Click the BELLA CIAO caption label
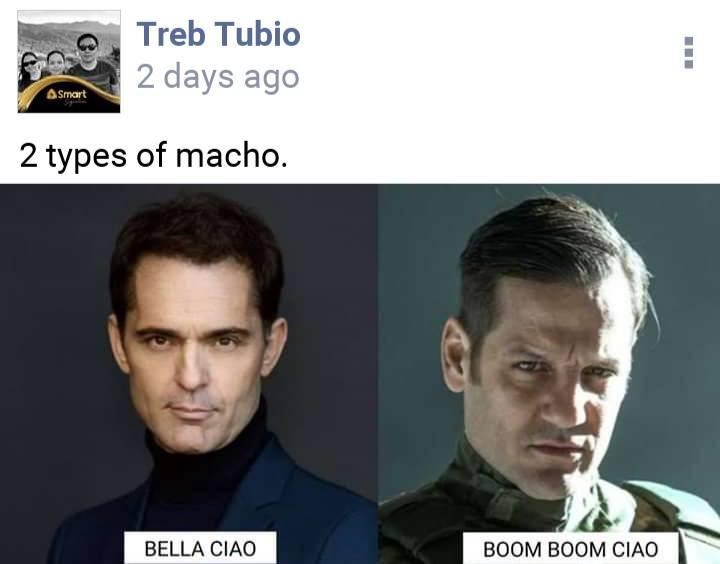The height and width of the screenshot is (564, 720). tap(200, 548)
